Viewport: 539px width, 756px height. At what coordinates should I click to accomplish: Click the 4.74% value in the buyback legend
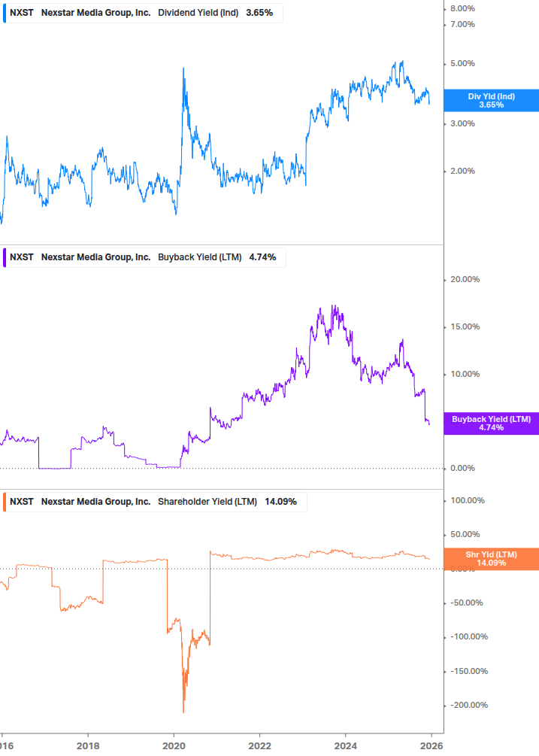point(262,257)
